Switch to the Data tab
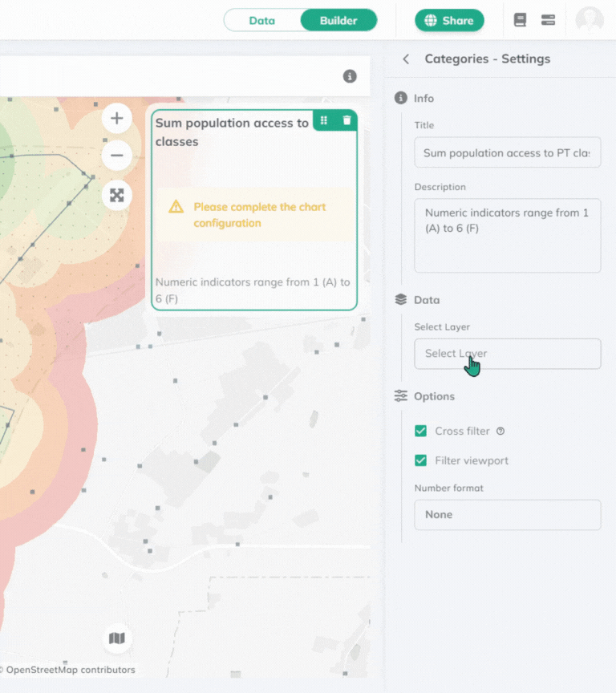 pyautogui.click(x=262, y=20)
